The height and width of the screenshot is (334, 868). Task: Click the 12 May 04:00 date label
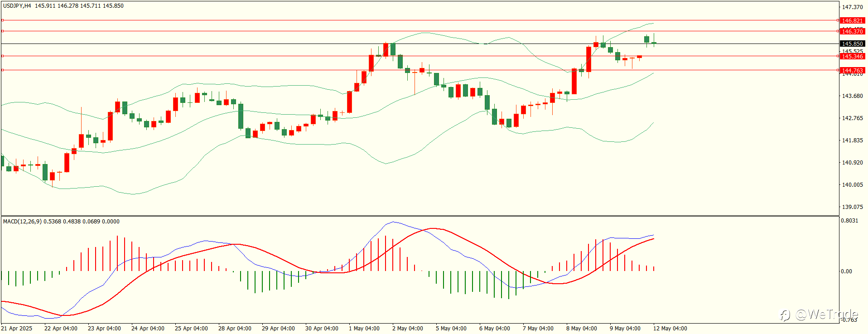670,329
